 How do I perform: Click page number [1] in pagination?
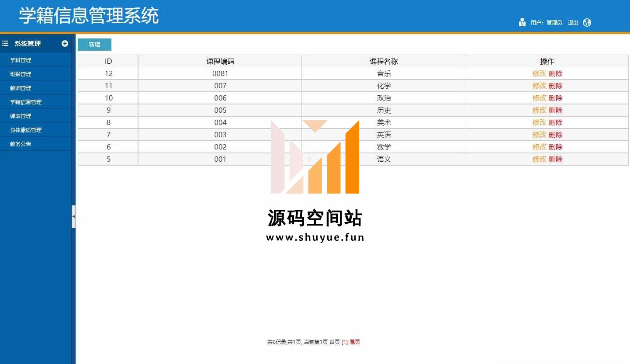pyautogui.click(x=345, y=342)
